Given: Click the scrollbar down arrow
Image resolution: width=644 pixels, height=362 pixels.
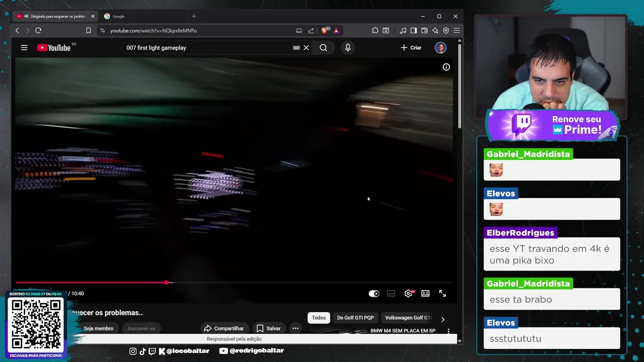Looking at the screenshot, I should (x=459, y=341).
